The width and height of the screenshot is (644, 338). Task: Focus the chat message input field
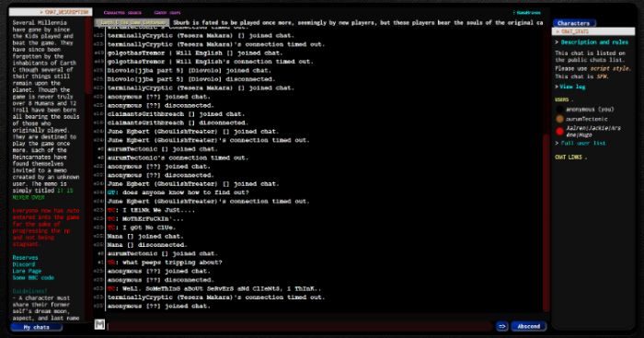pos(299,326)
